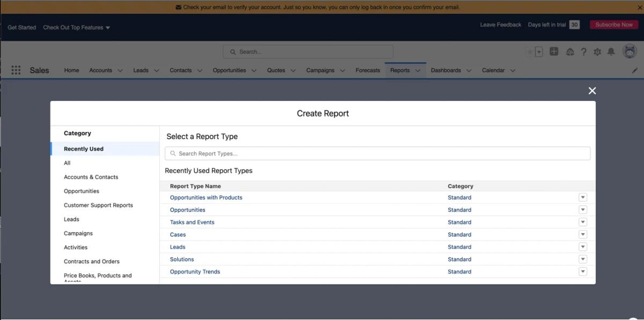Click the Subscribe Now button

(614, 25)
